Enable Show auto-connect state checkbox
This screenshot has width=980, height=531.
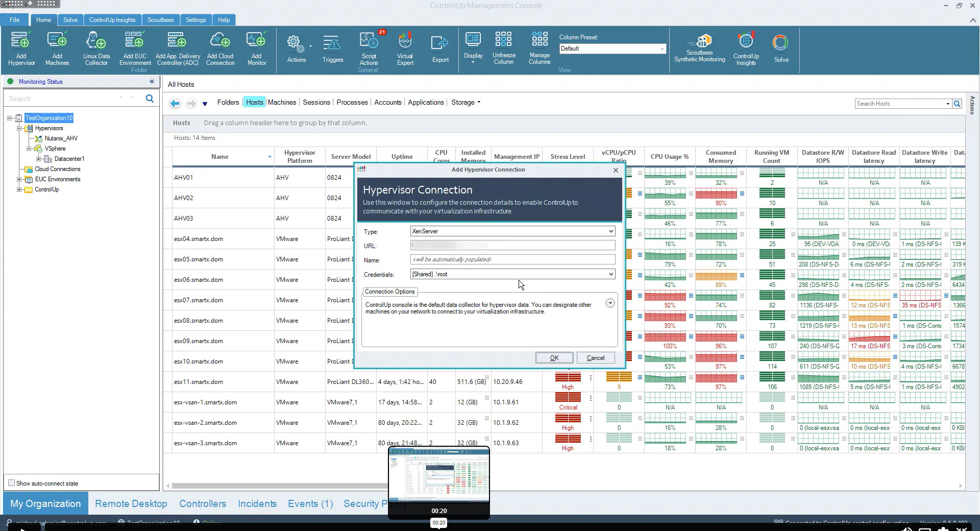(12, 483)
